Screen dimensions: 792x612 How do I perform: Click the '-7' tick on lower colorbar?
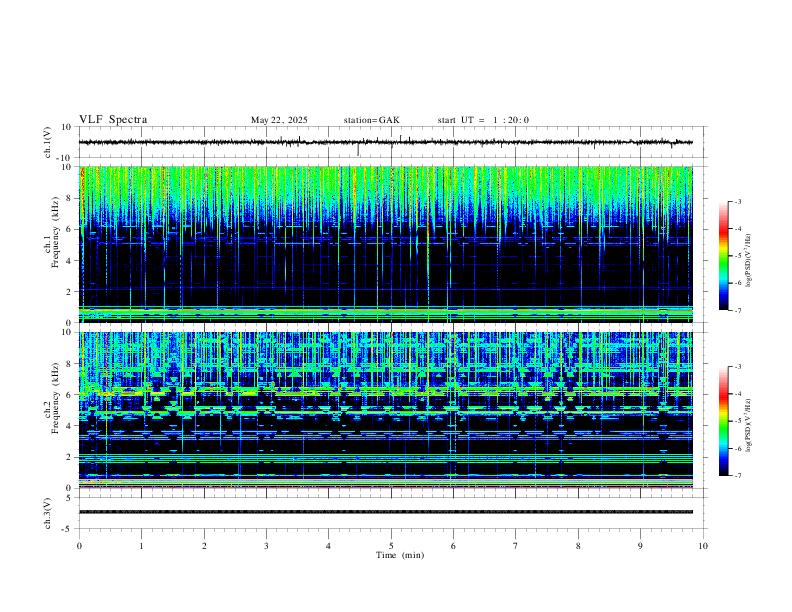pos(737,476)
